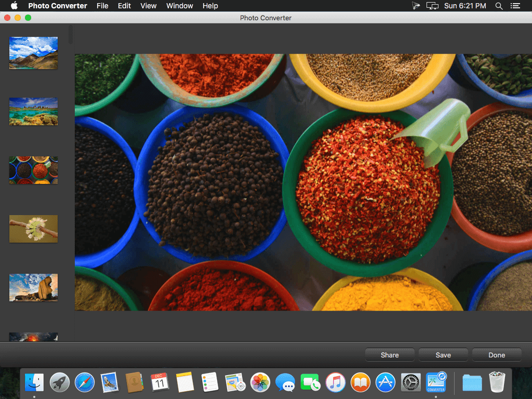The width and height of the screenshot is (532, 399).
Task: Select the spice bowls thumbnail
Action: click(33, 170)
